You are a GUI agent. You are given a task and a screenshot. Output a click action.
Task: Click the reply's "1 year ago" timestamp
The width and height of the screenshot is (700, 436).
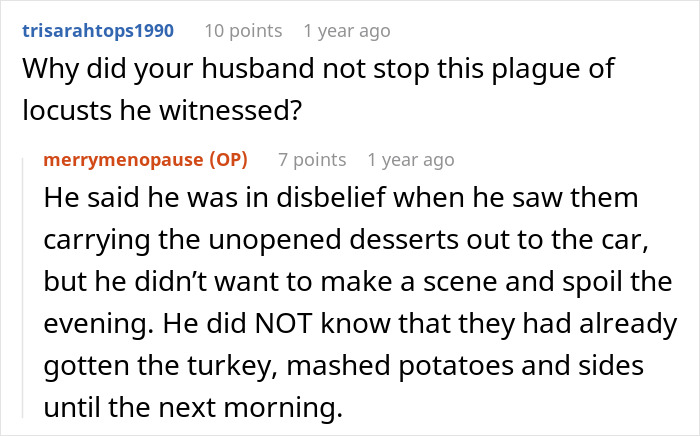point(410,160)
